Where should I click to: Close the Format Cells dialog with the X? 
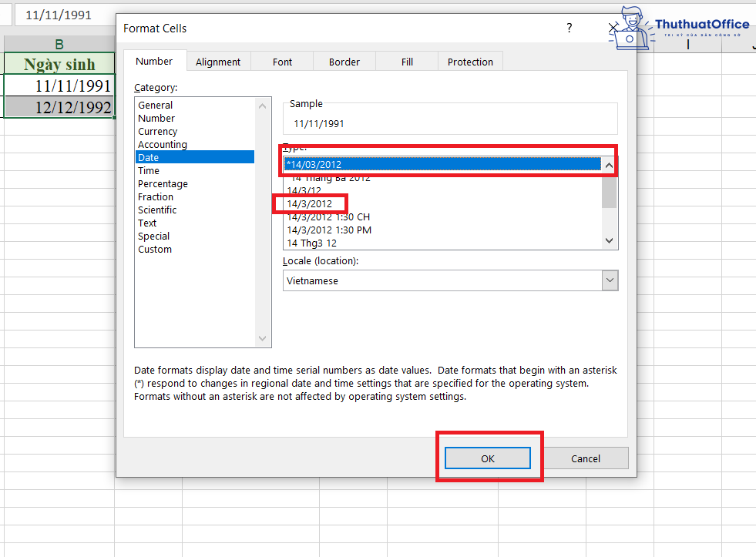click(613, 27)
